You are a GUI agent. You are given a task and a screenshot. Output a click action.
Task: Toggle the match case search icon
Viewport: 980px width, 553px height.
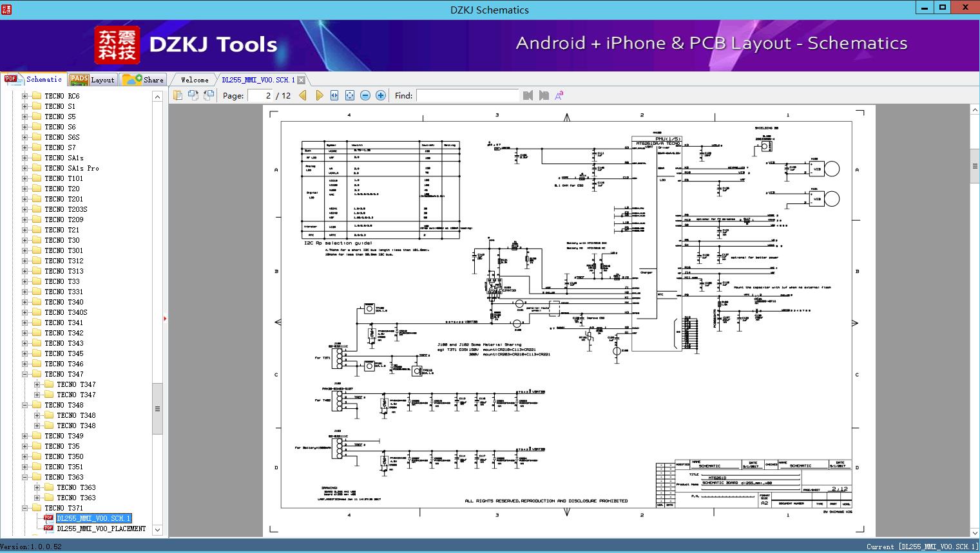click(x=559, y=95)
